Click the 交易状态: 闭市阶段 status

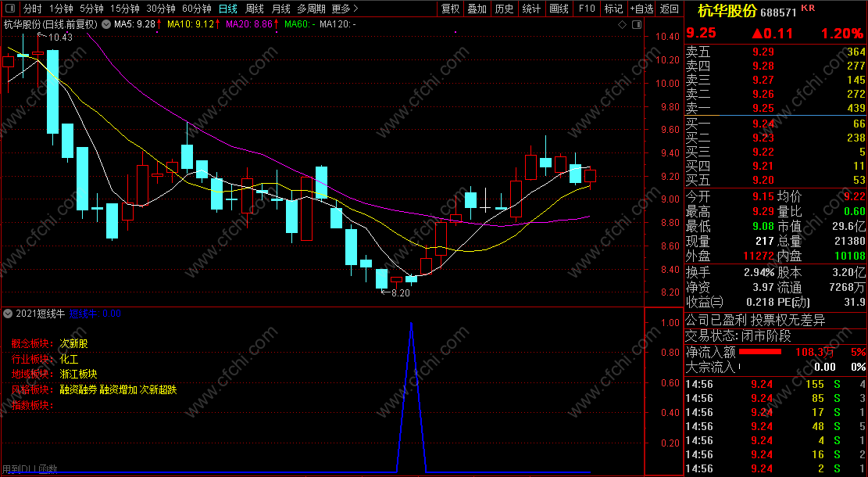[x=738, y=336]
